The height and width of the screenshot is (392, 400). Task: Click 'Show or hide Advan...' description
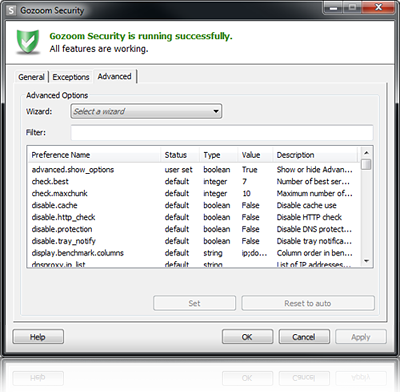point(314,170)
